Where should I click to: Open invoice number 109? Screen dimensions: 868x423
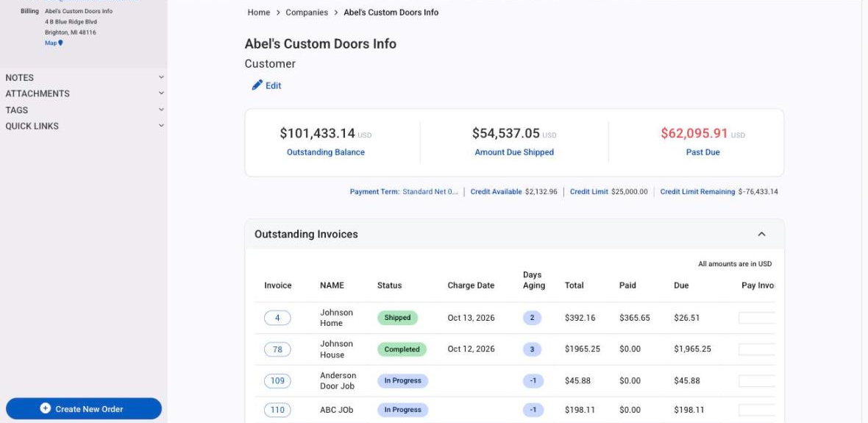pyautogui.click(x=277, y=381)
